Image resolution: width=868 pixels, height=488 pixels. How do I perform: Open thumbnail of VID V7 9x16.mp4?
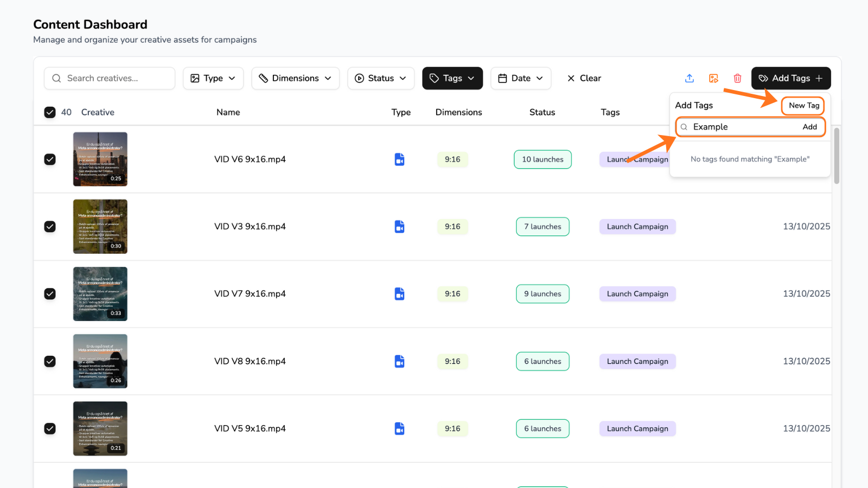click(100, 294)
